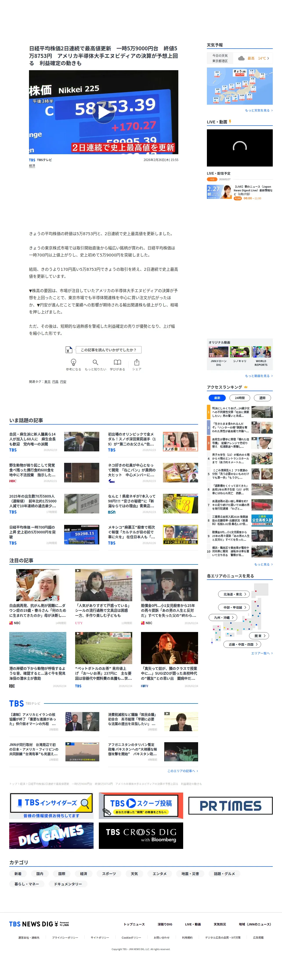Click the cloud weather icon for 東京都港区
282x980 pixels.
[241, 58]
